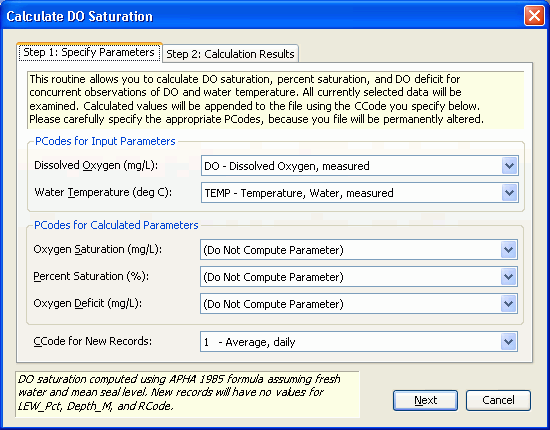Click the Calculate DO Saturation title bar

click(263, 16)
